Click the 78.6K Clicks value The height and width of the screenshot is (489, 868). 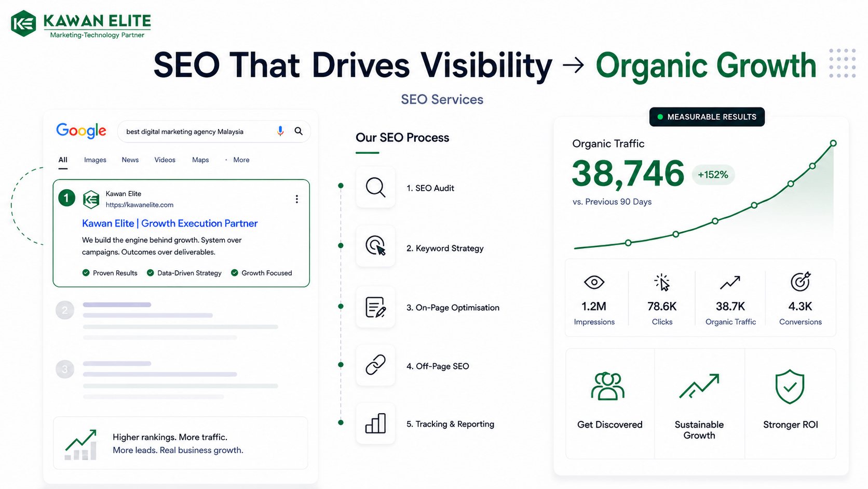point(662,307)
